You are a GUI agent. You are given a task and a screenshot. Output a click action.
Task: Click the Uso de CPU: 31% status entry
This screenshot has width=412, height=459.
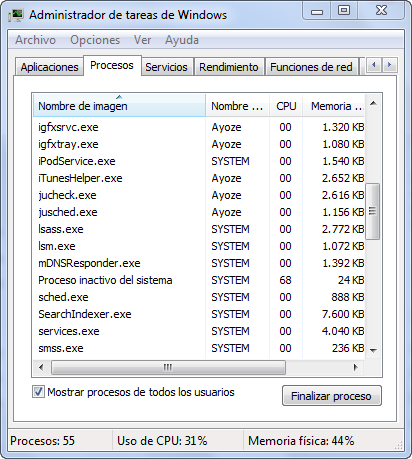162,441
